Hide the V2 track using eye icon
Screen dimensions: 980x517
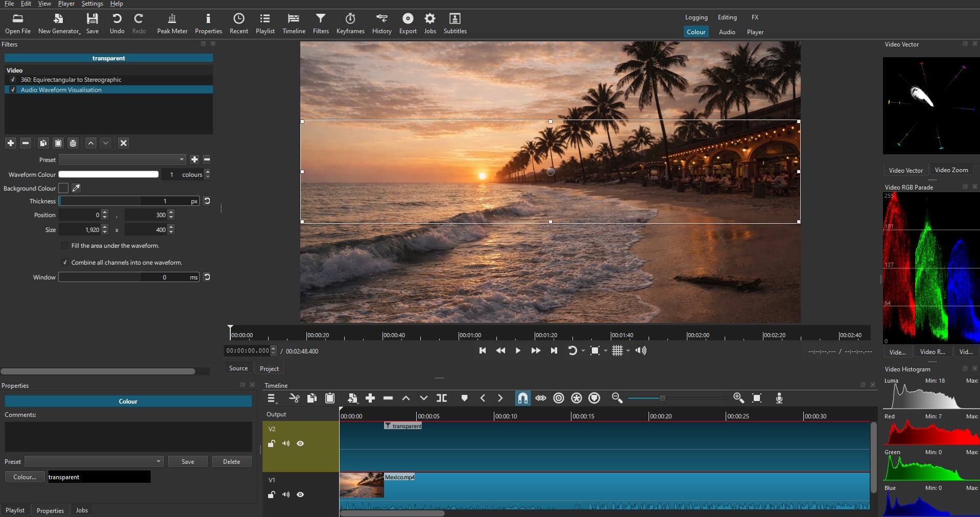coord(300,443)
